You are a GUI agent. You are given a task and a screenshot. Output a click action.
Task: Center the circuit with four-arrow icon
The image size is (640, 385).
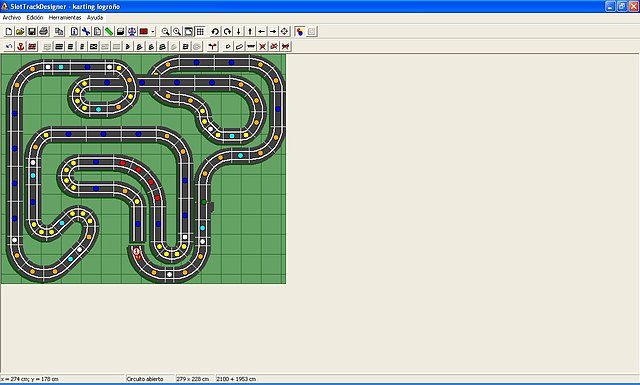click(x=284, y=31)
